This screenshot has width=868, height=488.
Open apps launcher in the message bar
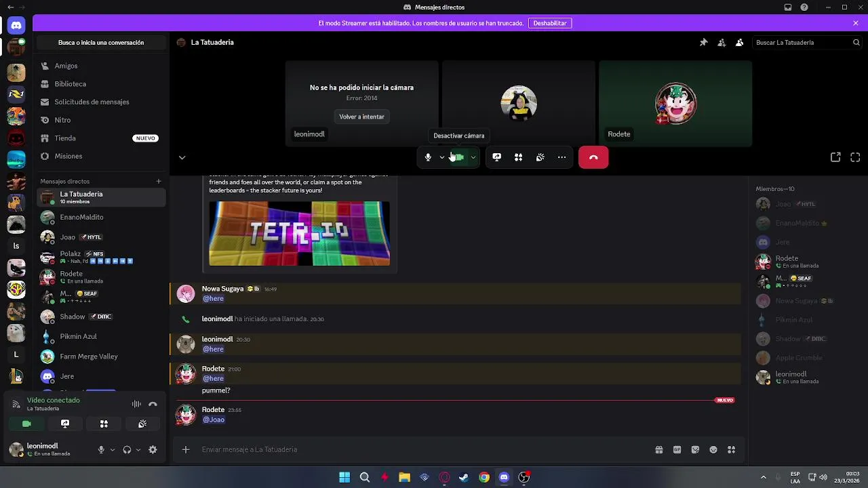[731, 449]
